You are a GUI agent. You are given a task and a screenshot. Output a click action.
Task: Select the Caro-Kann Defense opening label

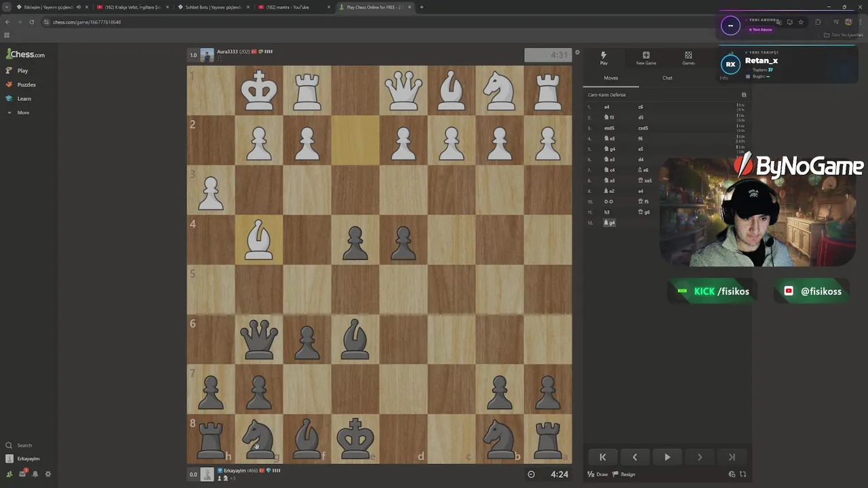point(607,95)
